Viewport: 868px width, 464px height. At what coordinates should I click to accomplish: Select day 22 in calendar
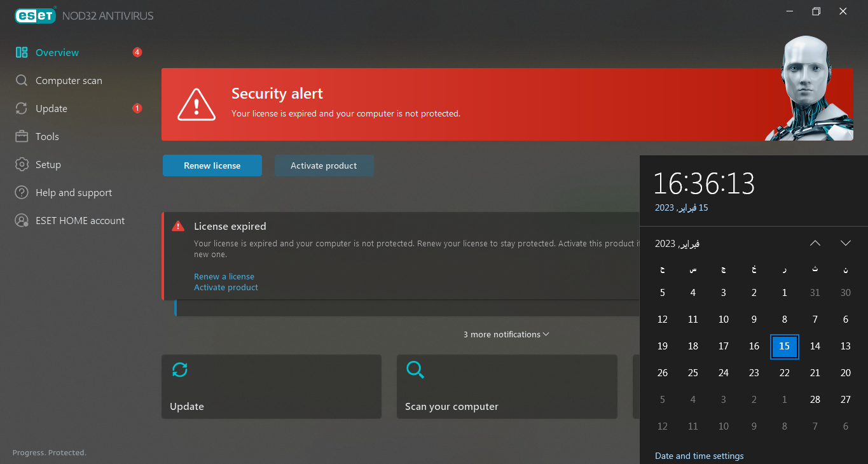coord(785,373)
